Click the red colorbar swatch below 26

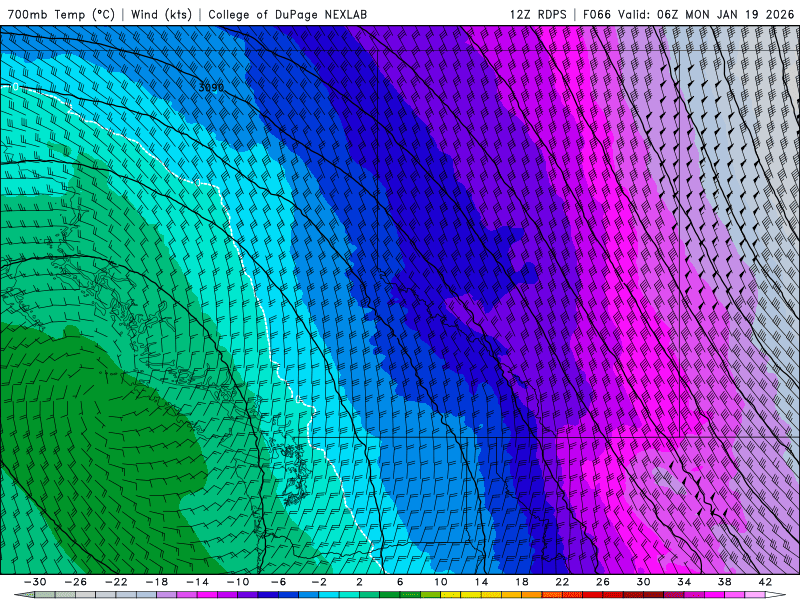(x=593, y=595)
